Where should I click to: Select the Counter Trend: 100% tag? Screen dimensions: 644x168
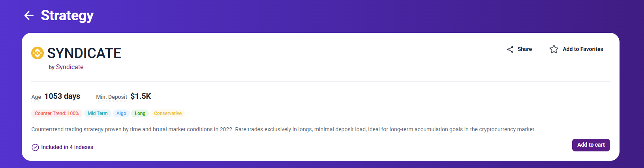[57, 113]
